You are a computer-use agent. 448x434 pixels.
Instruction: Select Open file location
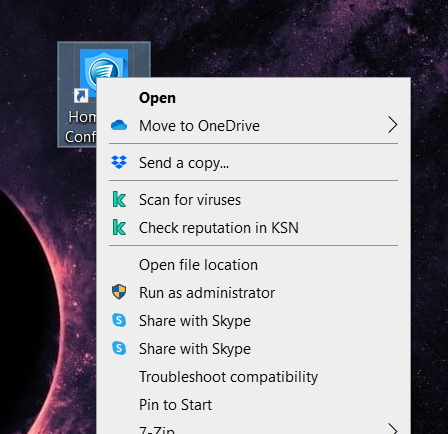254,265
